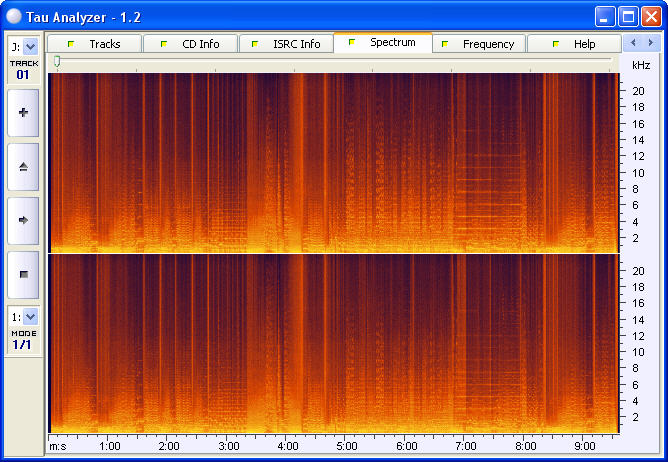Click the right arrow next button

coord(23,220)
